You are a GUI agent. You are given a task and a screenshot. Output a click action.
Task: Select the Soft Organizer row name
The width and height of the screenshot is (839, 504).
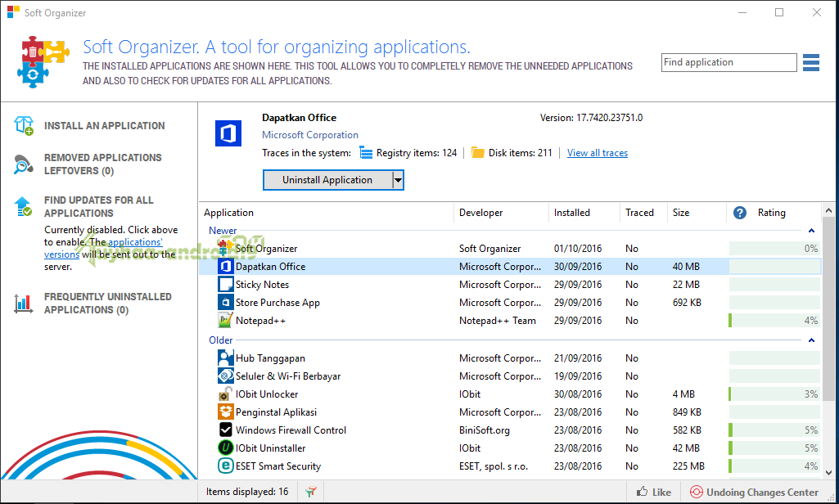[x=267, y=249]
